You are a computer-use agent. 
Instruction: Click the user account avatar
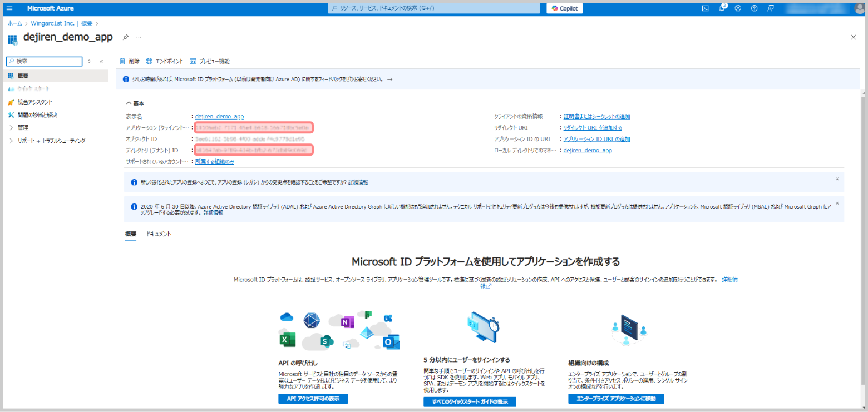tap(860, 8)
